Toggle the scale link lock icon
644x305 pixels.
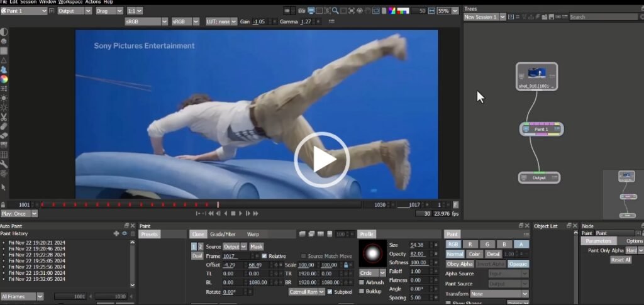tap(346, 265)
